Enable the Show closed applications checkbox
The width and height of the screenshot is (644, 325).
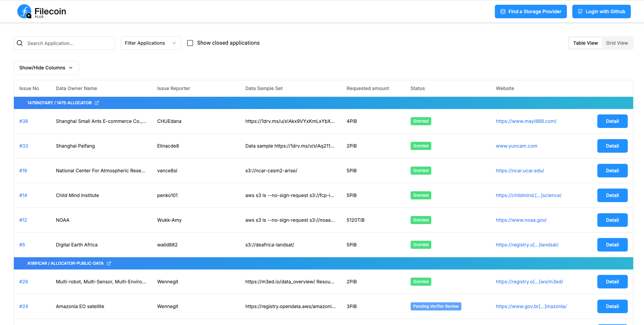click(190, 43)
